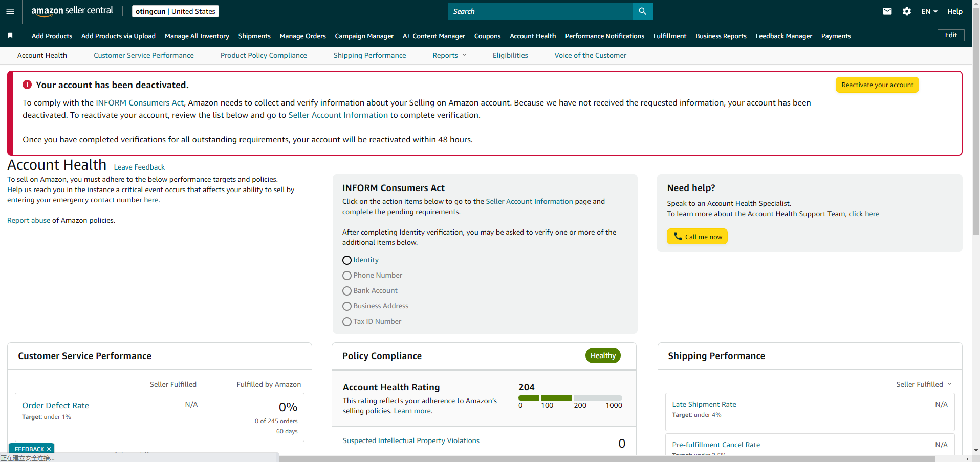Click the Call me now button
This screenshot has height=462, width=980.
coord(697,236)
